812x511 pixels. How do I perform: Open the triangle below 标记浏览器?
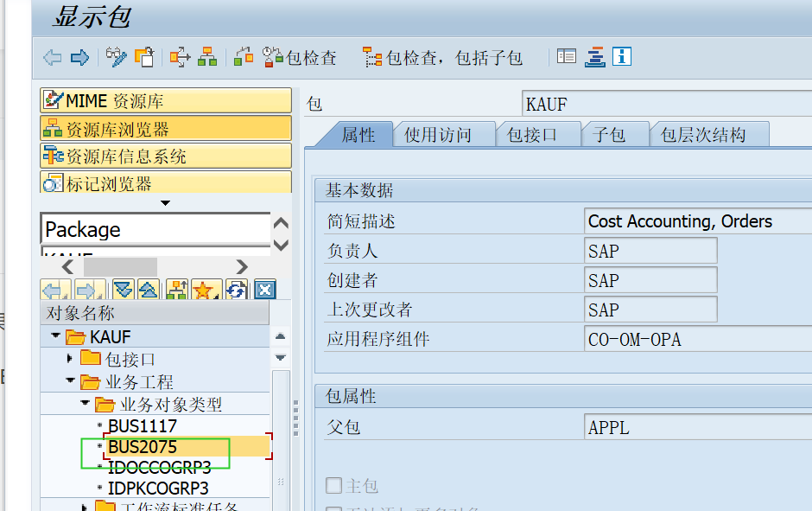point(164,203)
